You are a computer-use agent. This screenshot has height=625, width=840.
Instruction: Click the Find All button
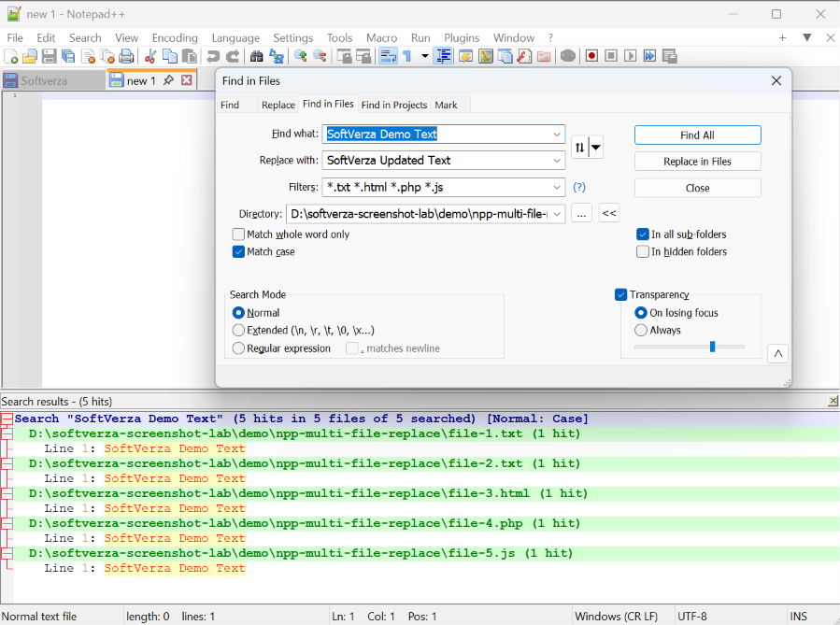(697, 135)
